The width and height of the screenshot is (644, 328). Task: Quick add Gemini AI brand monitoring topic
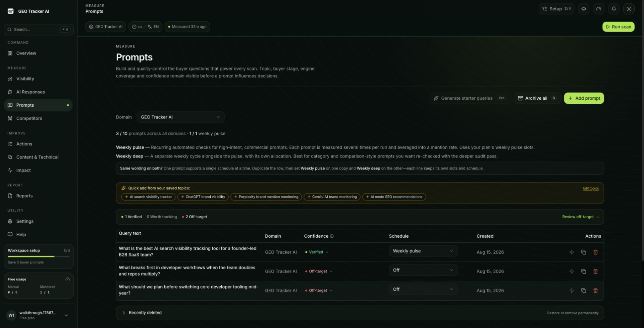click(332, 197)
